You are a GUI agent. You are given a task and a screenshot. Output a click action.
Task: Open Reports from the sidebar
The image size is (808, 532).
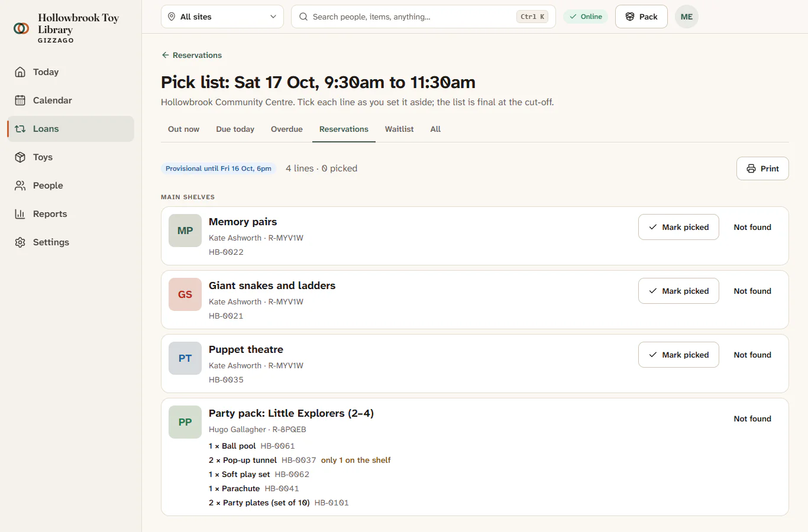(70, 214)
